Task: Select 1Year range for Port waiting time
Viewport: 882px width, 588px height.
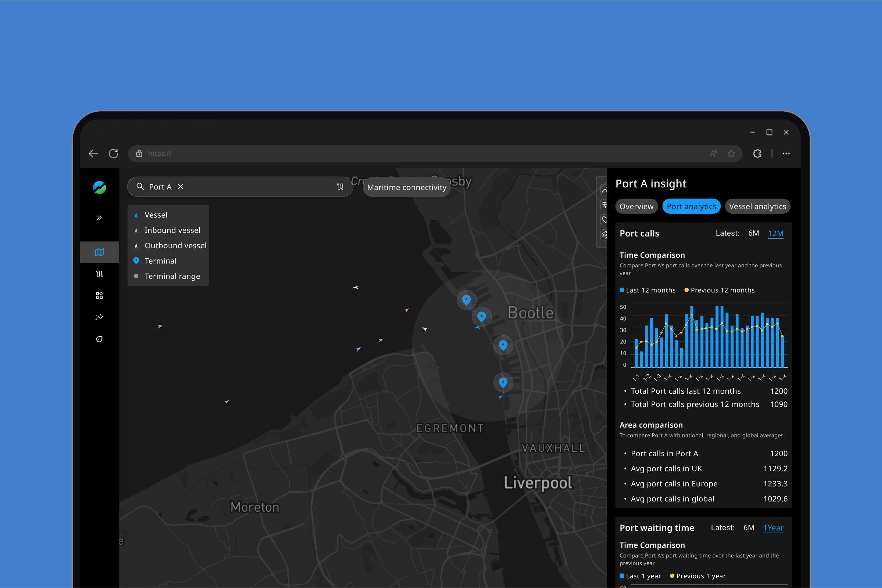Action: click(x=773, y=528)
